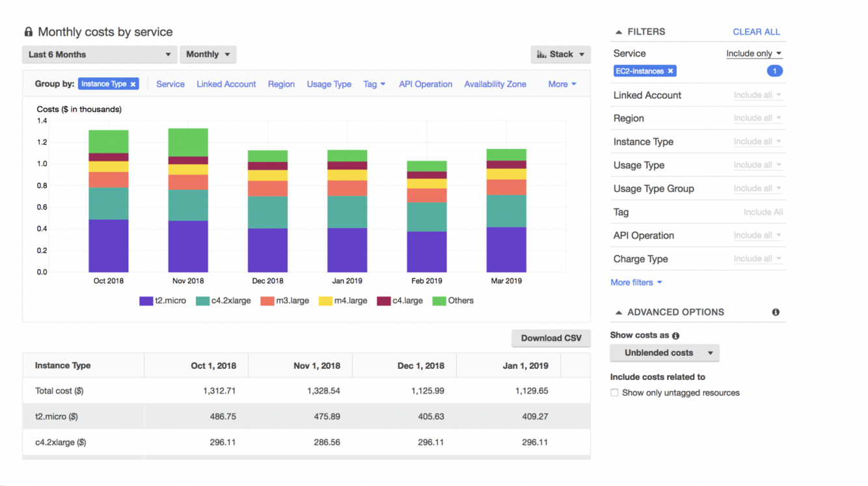
Task: Group by Availability Zone
Action: 495,84
